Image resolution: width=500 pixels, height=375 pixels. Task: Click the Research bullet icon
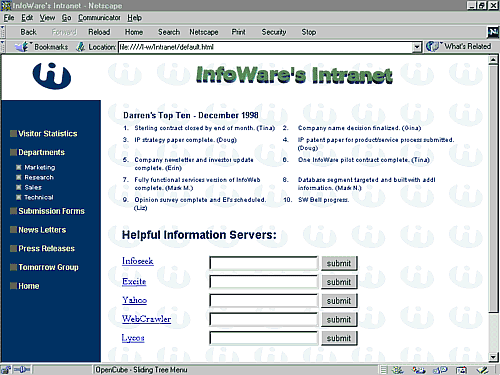19,177
